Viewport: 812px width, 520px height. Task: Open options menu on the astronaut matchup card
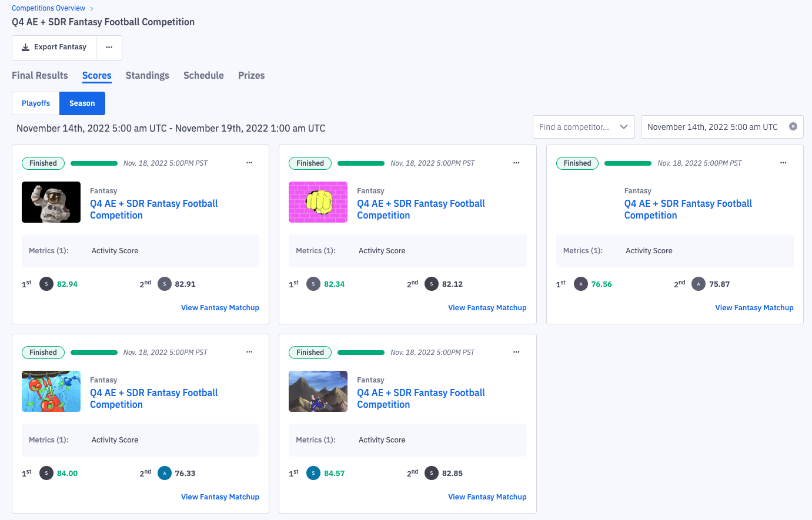(249, 163)
